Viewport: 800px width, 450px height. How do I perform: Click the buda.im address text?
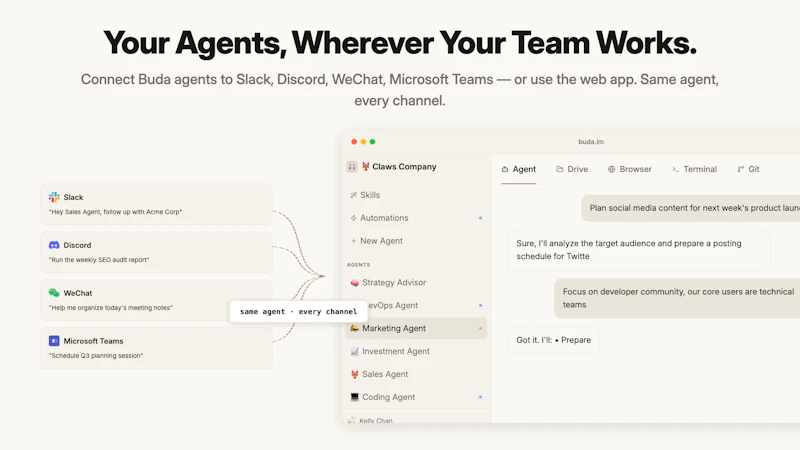pos(591,142)
